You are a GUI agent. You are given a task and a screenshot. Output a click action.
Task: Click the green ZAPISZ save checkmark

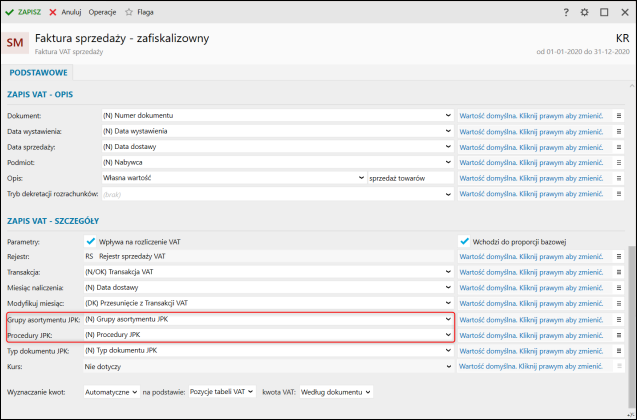pyautogui.click(x=9, y=11)
